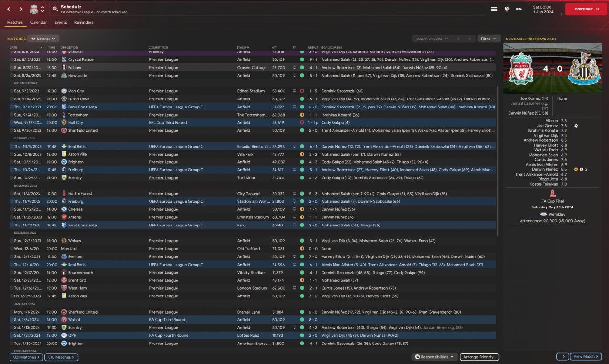Open the Liverpool club crest in top bar
This screenshot has width=609, height=364.
[34, 9]
